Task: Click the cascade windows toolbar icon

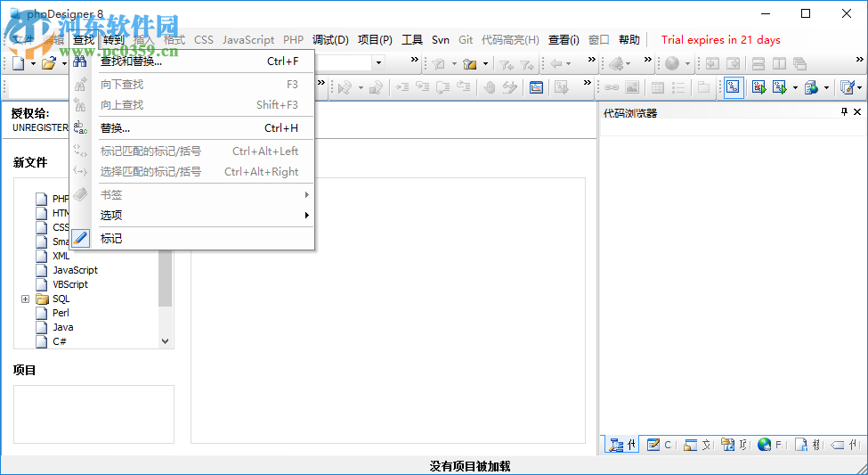Action: (x=800, y=64)
